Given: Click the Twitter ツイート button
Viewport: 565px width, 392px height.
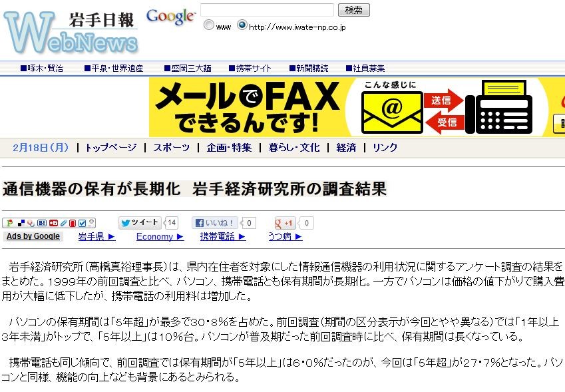Looking at the screenshot, I should pyautogui.click(x=140, y=223).
